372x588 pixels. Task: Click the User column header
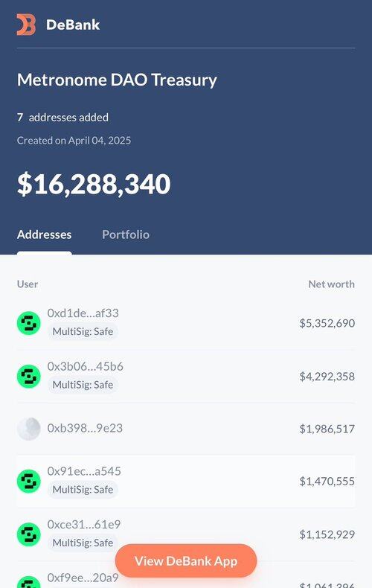click(28, 284)
